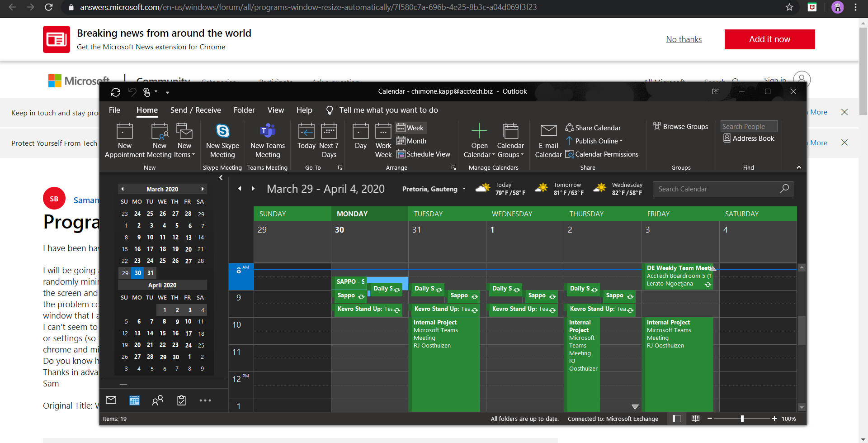This screenshot has height=443, width=868.
Task: Select April 15 in mini calendar
Action: (x=163, y=333)
